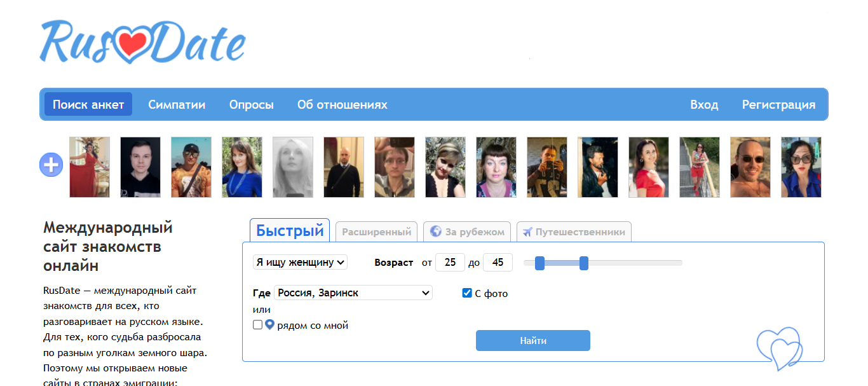Click the globe icon on За рубежом tab
This screenshot has width=868, height=386.
coord(435,231)
